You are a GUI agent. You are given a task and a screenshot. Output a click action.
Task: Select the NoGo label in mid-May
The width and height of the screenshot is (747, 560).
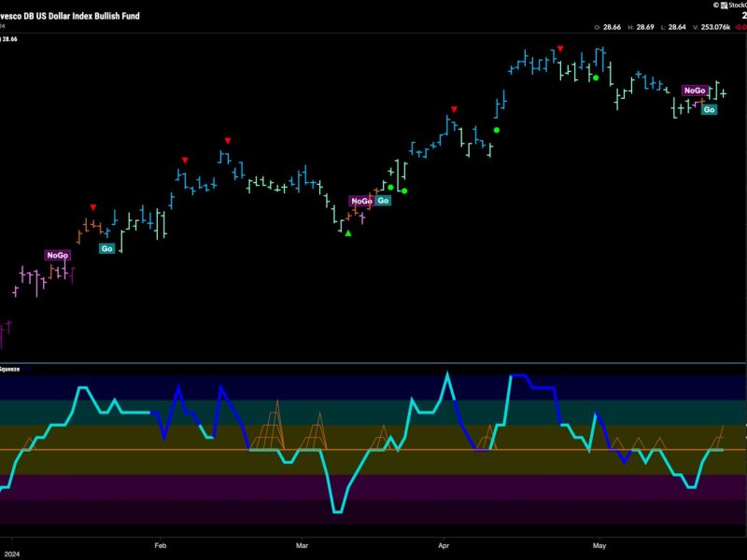point(695,91)
